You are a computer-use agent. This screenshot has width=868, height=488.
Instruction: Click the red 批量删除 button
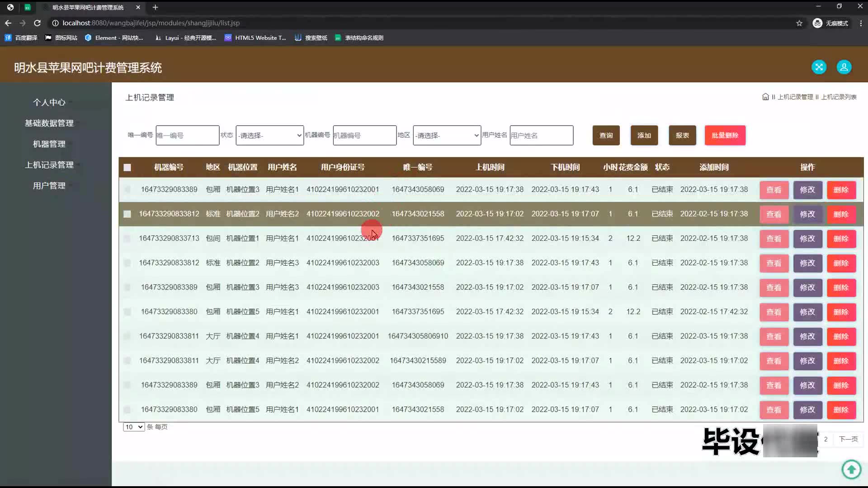point(725,136)
